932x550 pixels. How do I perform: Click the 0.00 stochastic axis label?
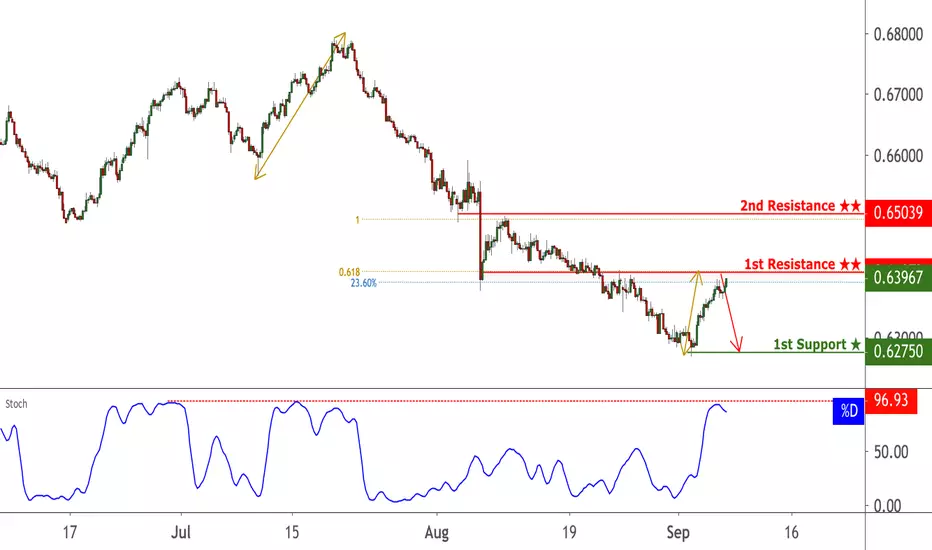coord(887,506)
